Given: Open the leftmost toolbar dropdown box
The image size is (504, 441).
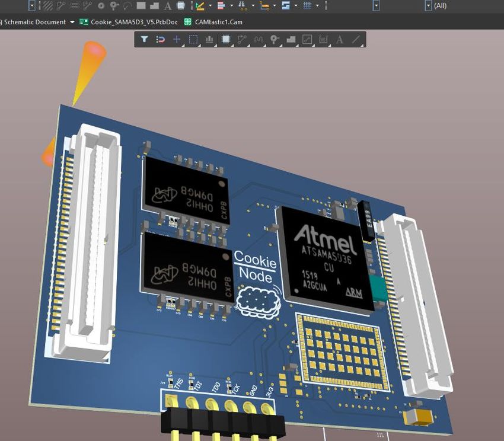Looking at the screenshot, I should [x=31, y=5].
